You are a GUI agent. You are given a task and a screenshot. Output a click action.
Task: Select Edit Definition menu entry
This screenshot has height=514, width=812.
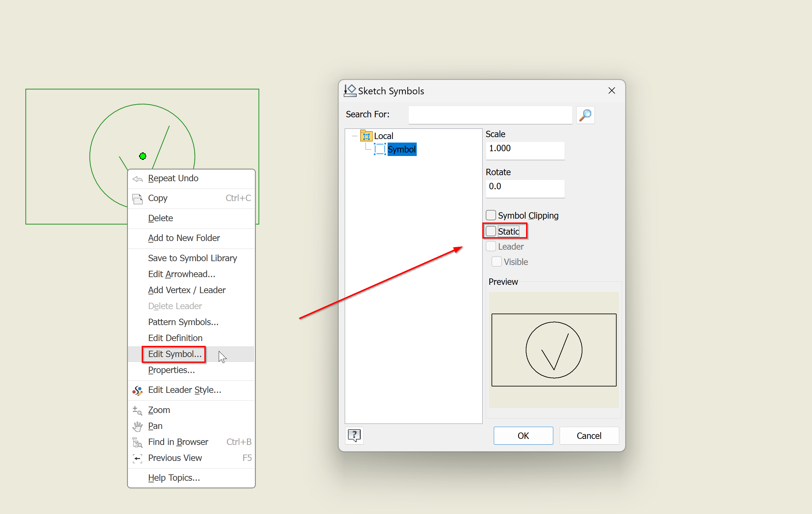[x=191, y=338]
